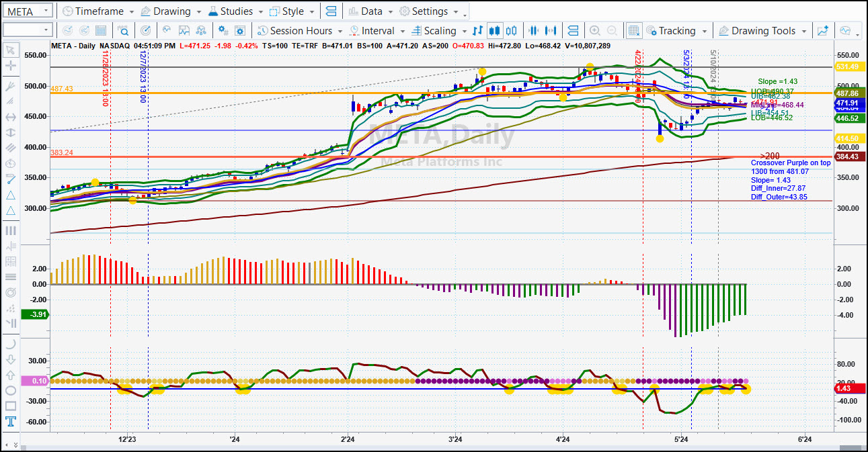Select the horizontal double-arrow tool in sidebar
Image resolution: width=868 pixels, height=452 pixels.
pyautogui.click(x=10, y=116)
